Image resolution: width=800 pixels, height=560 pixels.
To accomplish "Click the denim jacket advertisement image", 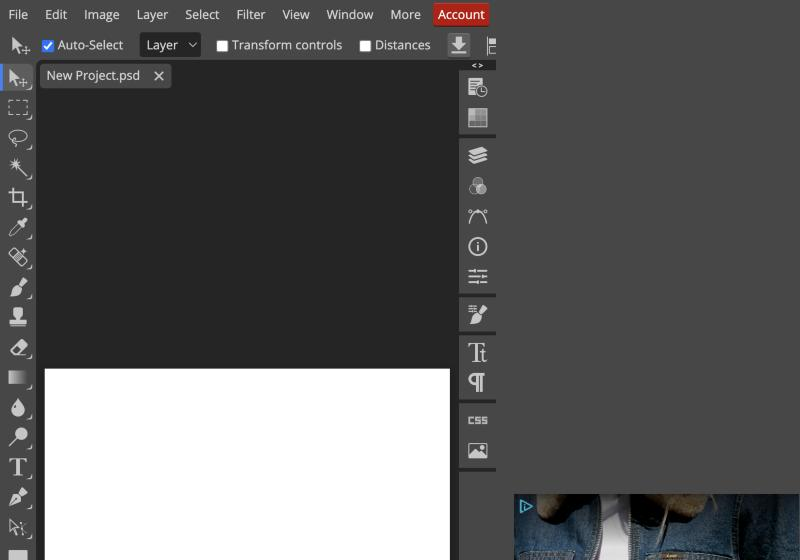I will 657,527.
